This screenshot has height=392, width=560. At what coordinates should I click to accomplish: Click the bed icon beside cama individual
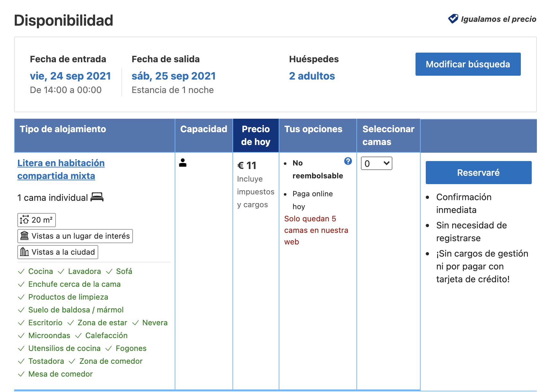97,197
